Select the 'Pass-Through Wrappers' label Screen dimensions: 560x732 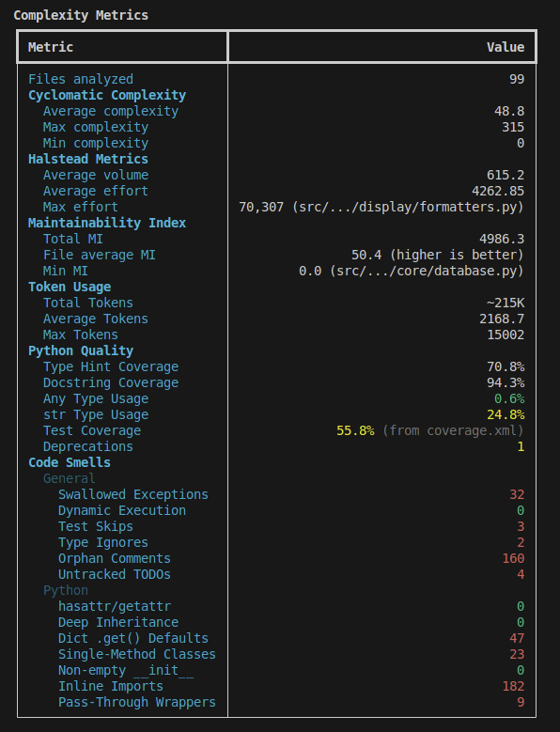(x=137, y=702)
